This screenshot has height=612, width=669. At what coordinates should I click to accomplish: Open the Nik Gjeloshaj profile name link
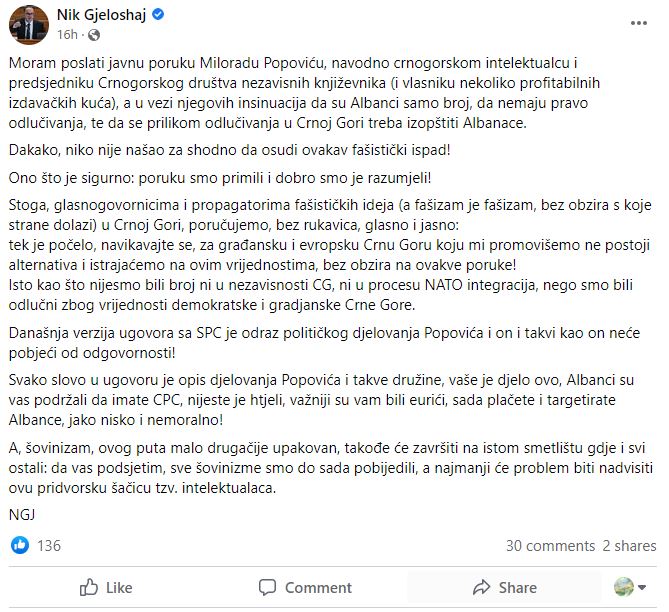point(102,15)
